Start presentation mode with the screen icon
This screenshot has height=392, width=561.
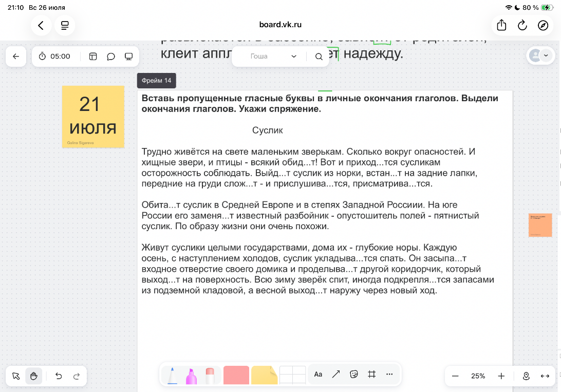pyautogui.click(x=129, y=56)
